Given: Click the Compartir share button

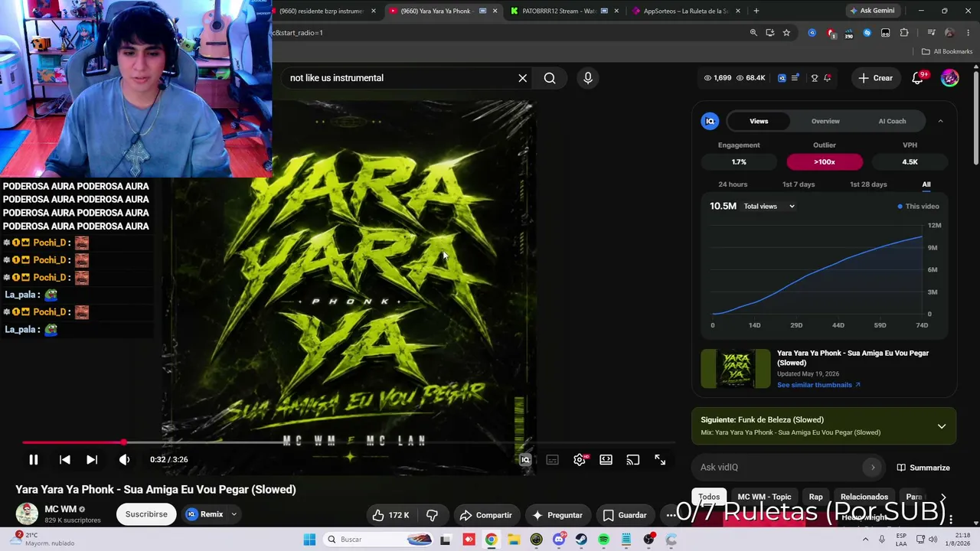Looking at the screenshot, I should (x=485, y=516).
